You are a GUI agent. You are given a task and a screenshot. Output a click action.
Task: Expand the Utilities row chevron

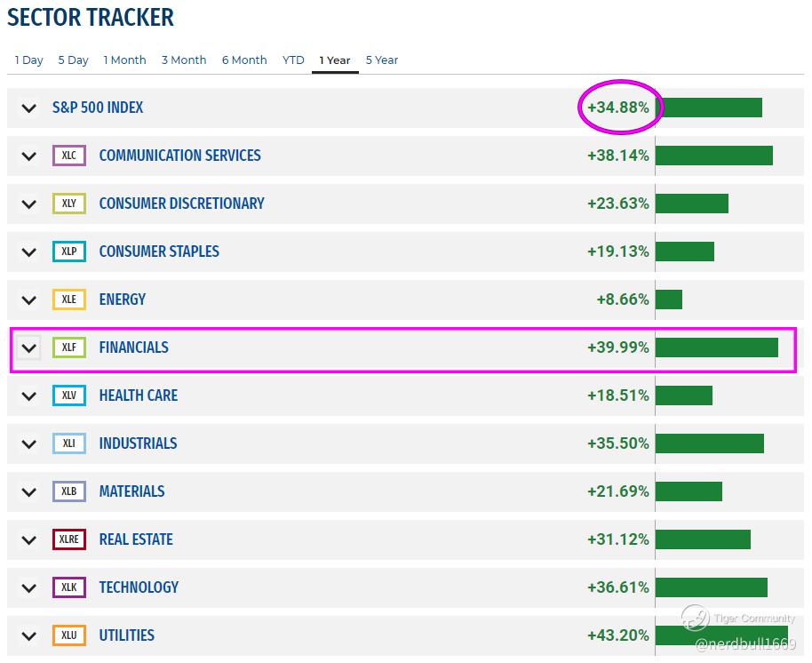tap(29, 636)
